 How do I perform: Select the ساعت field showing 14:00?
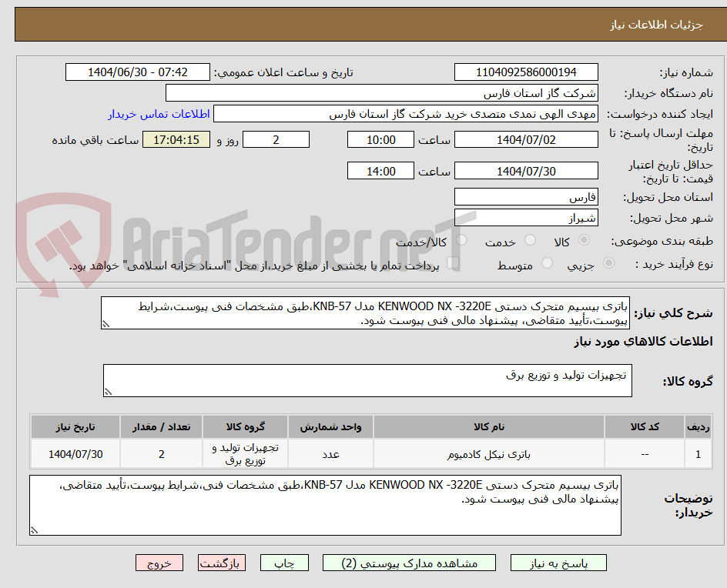click(x=381, y=170)
